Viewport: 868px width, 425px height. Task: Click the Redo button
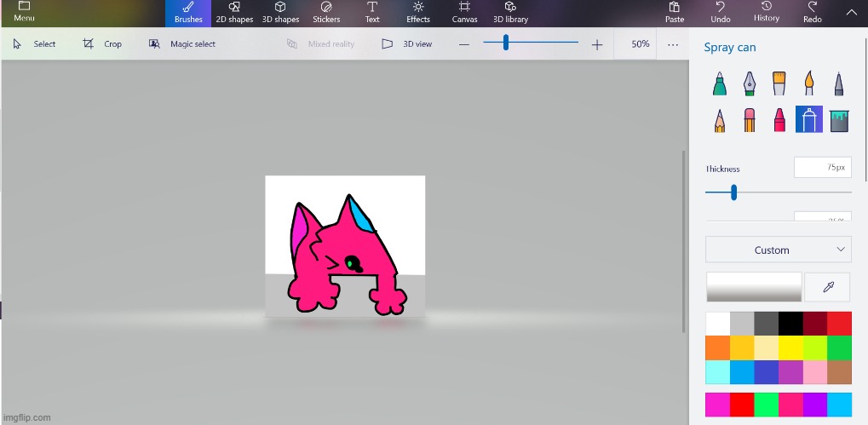pos(812,14)
